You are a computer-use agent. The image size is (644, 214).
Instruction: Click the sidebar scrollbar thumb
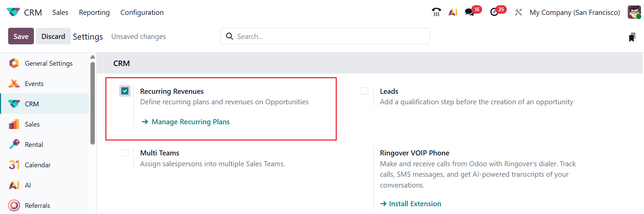point(92,103)
